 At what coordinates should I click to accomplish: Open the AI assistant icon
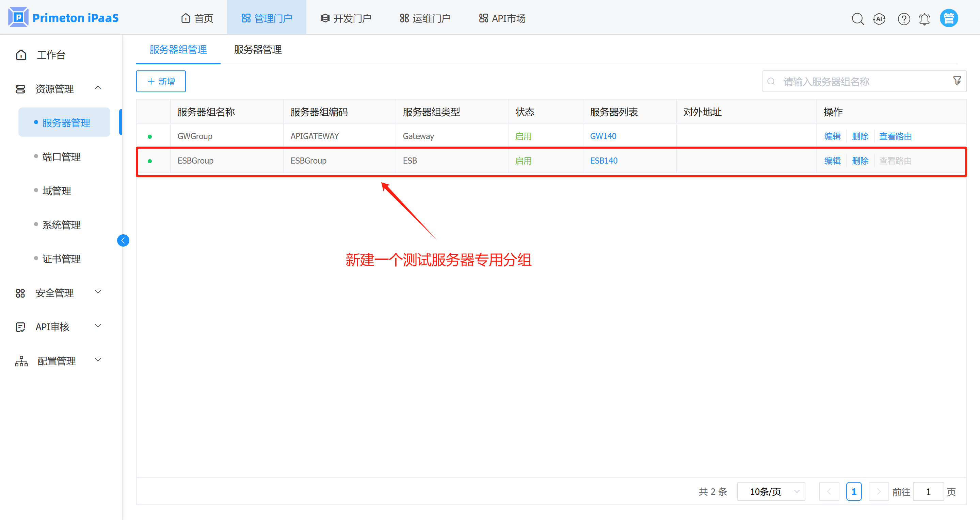click(879, 19)
